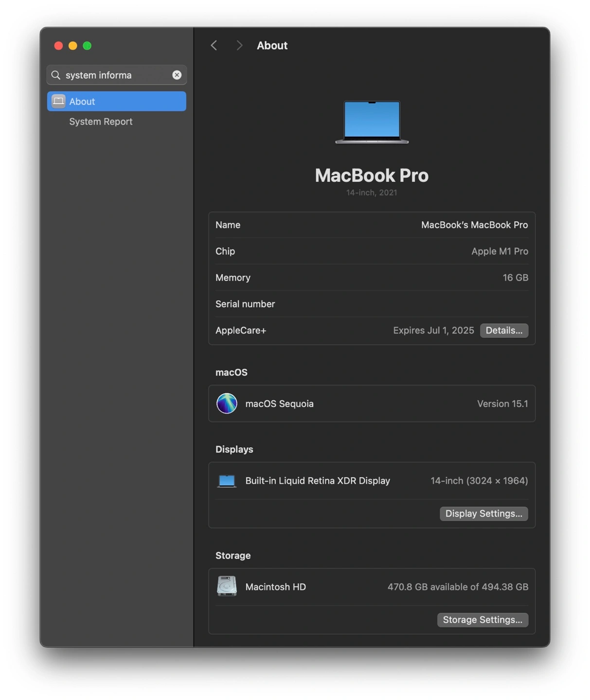Click the About sidebar laptop icon
Screen dimensions: 590x700
coord(58,101)
